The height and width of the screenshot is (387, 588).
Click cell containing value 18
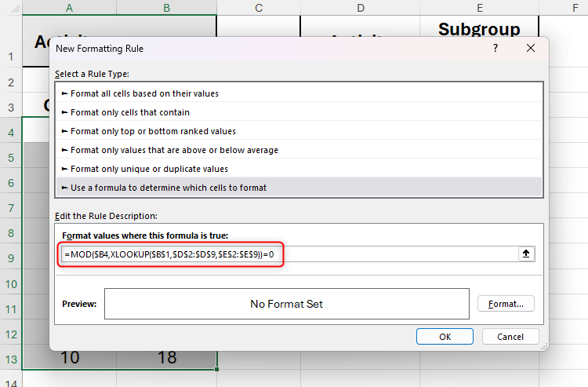click(166, 358)
